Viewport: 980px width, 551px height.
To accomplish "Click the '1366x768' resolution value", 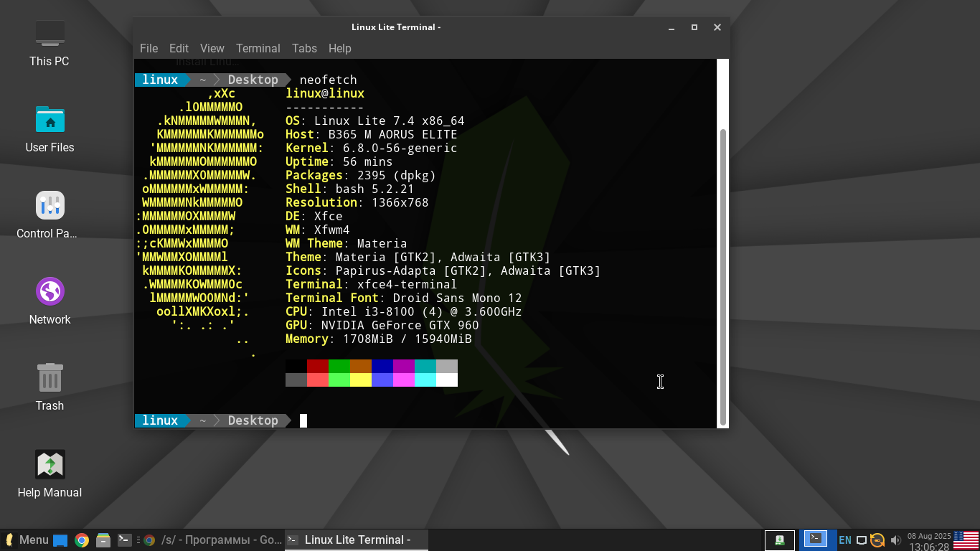I will (400, 202).
